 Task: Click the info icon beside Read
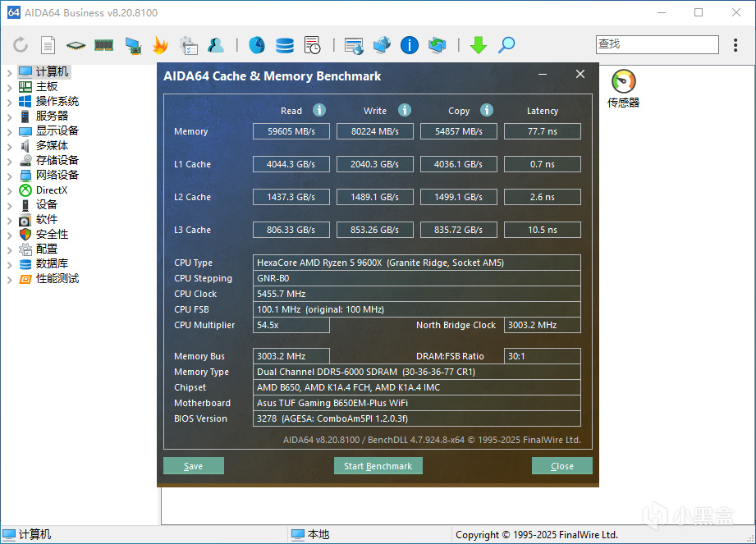click(319, 110)
